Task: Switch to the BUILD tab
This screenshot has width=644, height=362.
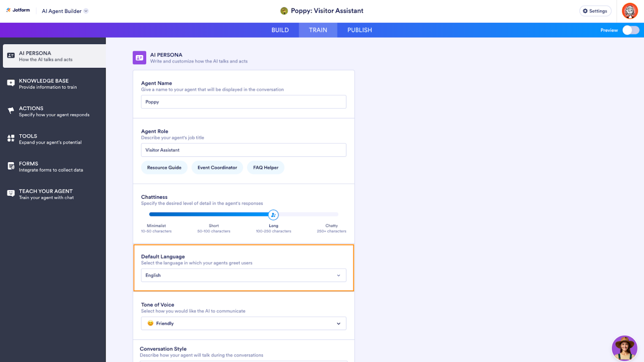Action: (x=280, y=30)
